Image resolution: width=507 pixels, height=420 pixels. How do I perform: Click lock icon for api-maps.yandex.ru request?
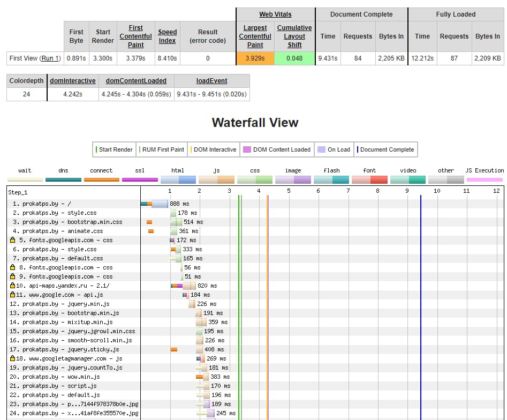click(12, 286)
